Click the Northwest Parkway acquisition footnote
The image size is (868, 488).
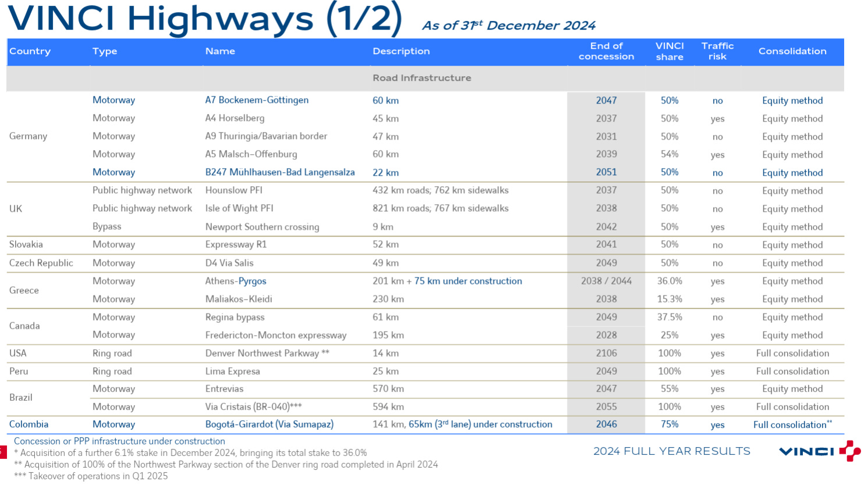coord(226,464)
